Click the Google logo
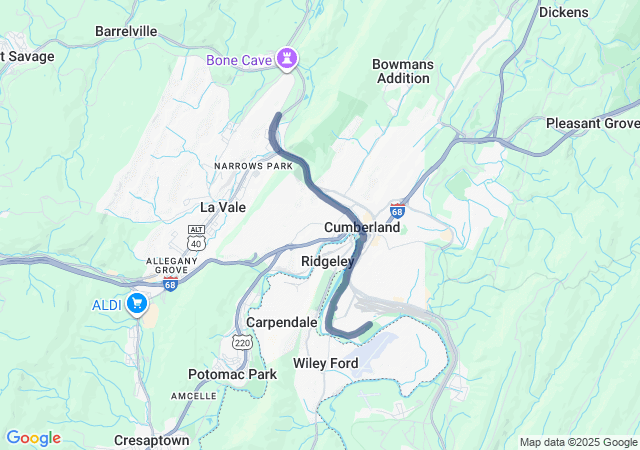The height and width of the screenshot is (450, 640). click(x=33, y=438)
